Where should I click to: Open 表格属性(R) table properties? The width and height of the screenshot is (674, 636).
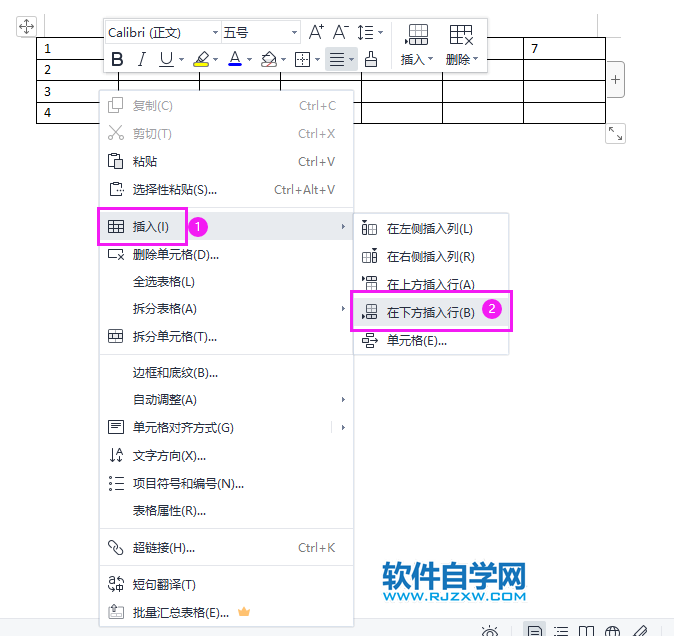pos(227,511)
